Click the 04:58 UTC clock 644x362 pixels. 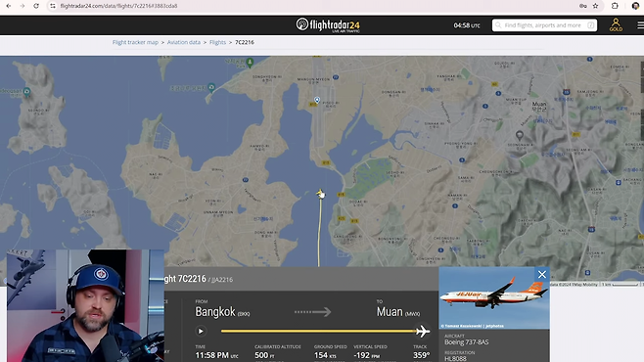(x=467, y=25)
